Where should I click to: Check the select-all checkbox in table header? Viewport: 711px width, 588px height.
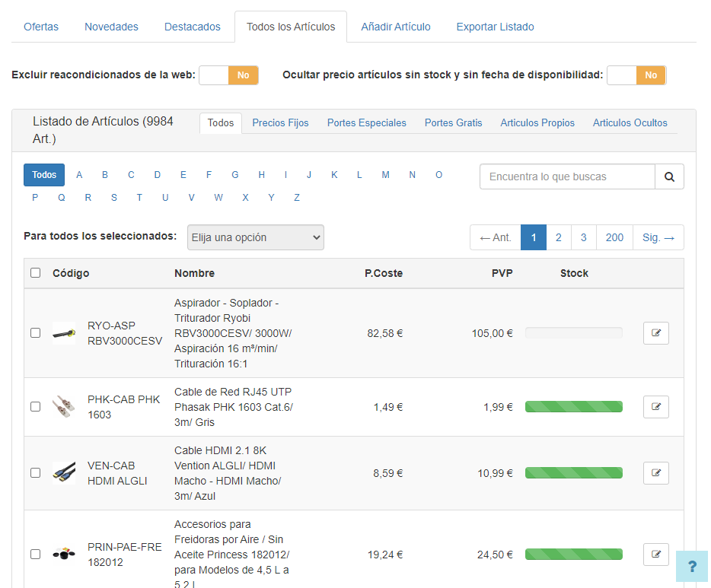(x=35, y=273)
